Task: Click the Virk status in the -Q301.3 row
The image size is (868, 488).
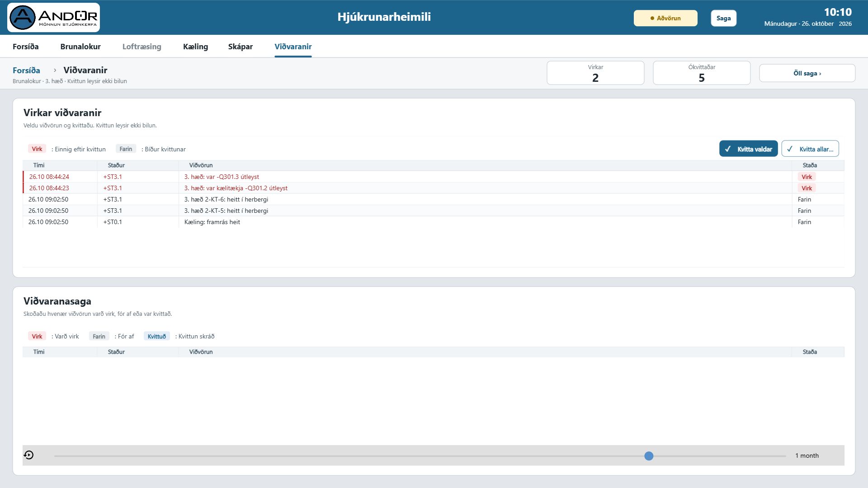Action: 807,177
